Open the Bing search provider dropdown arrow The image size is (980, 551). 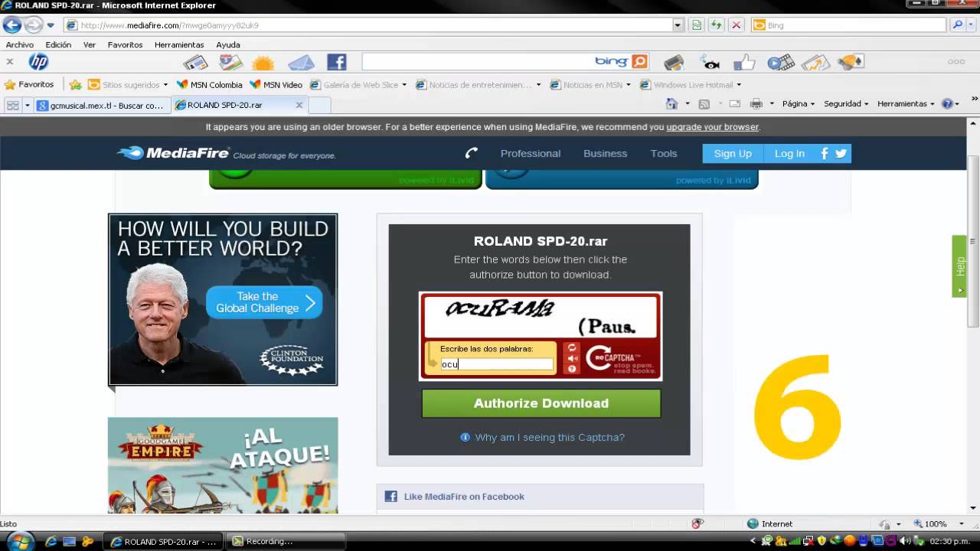pos(972,25)
